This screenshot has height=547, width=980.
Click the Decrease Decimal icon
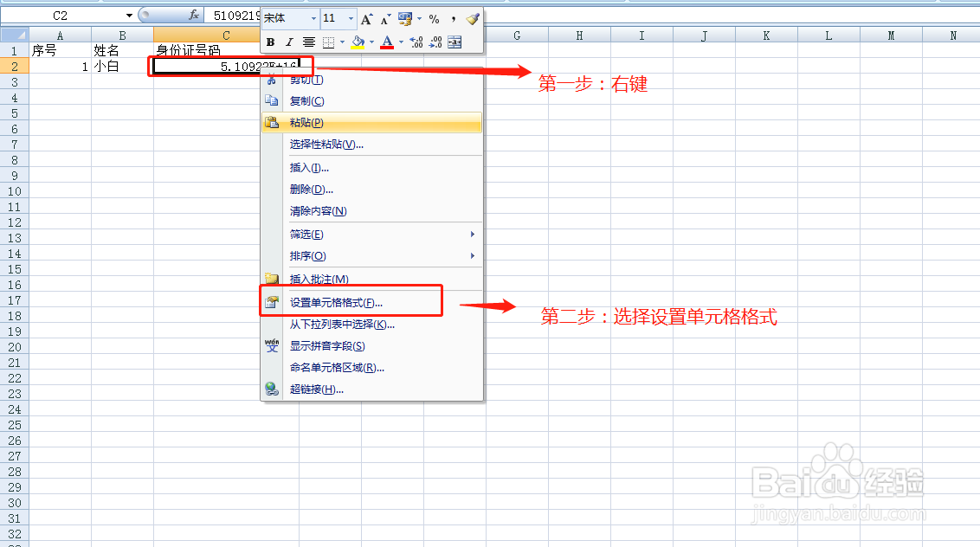436,42
